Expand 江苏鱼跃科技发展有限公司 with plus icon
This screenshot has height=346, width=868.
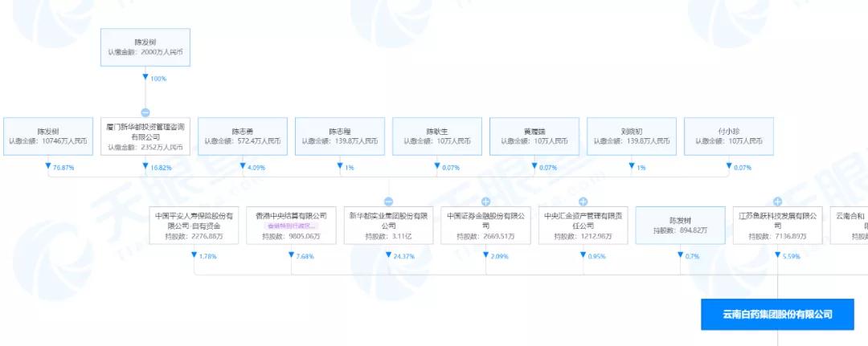tap(777, 201)
